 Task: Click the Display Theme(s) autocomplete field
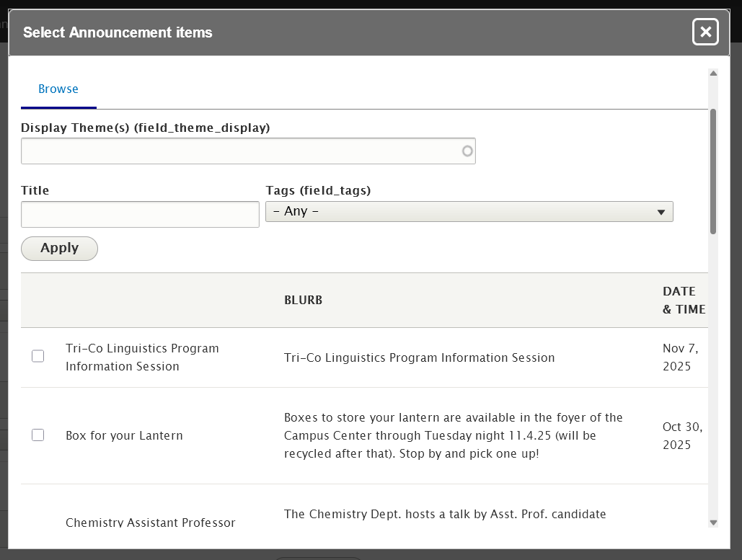tap(241, 151)
